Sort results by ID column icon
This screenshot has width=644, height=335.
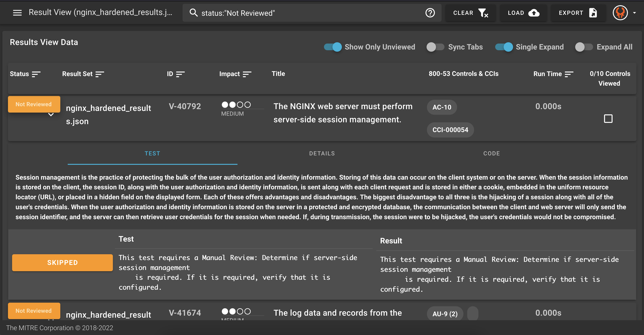tap(180, 74)
